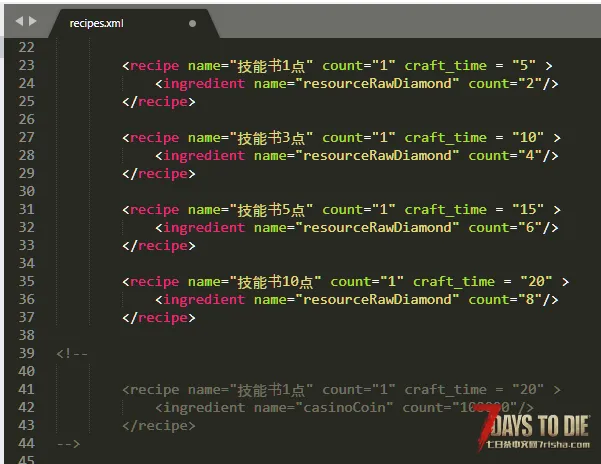This screenshot has height=464, width=601.
Task: Place cursor in craft_time value "10"
Action: click(528, 137)
